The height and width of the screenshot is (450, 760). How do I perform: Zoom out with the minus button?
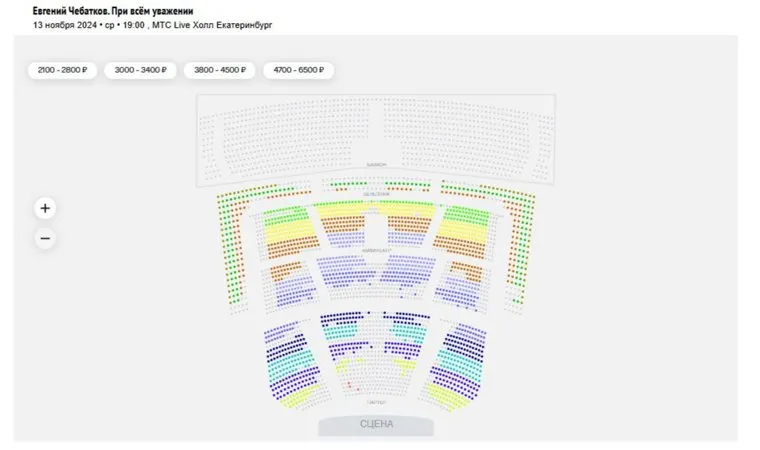coord(45,238)
